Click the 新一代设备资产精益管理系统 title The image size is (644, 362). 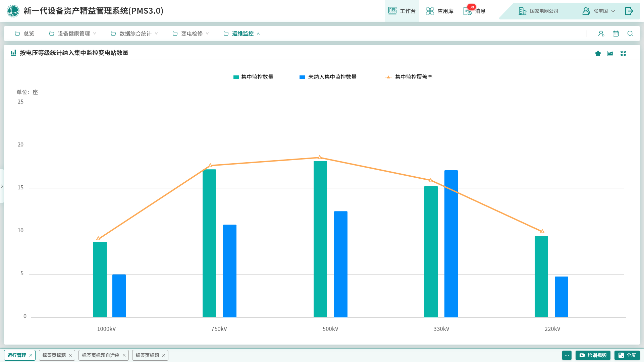pos(94,11)
